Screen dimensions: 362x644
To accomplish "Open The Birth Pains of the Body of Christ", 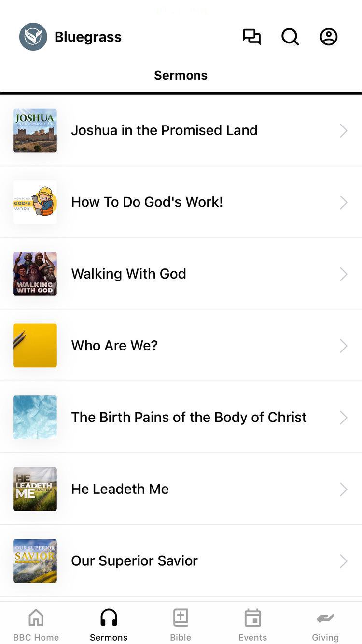I will pyautogui.click(x=189, y=417).
